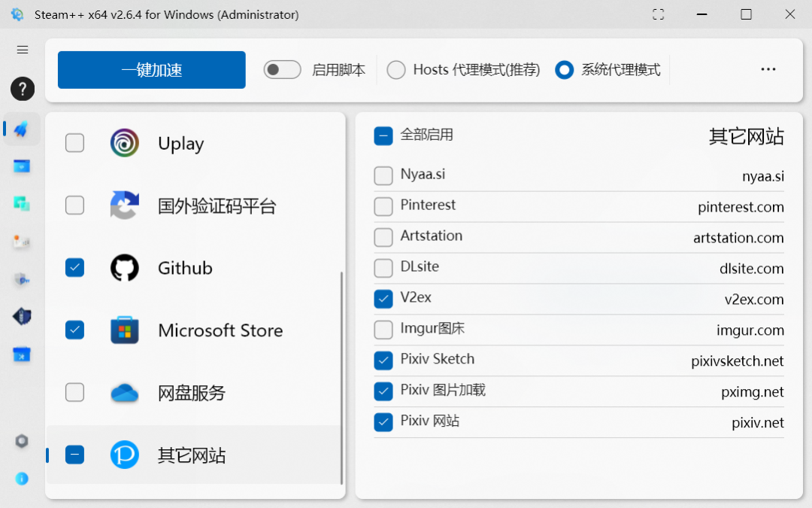
Task: Select Hosts 代理模式(推荐) radio button
Action: tap(396, 69)
